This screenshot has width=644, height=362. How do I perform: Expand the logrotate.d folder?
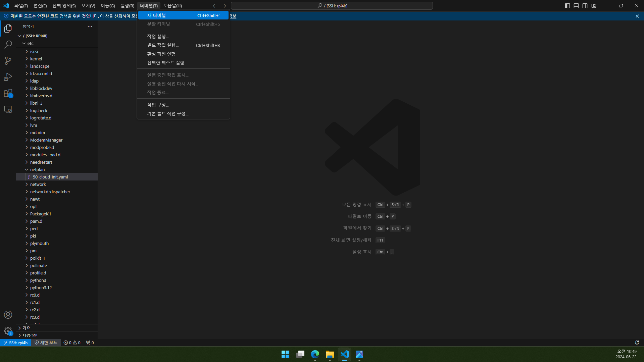(x=57, y=118)
